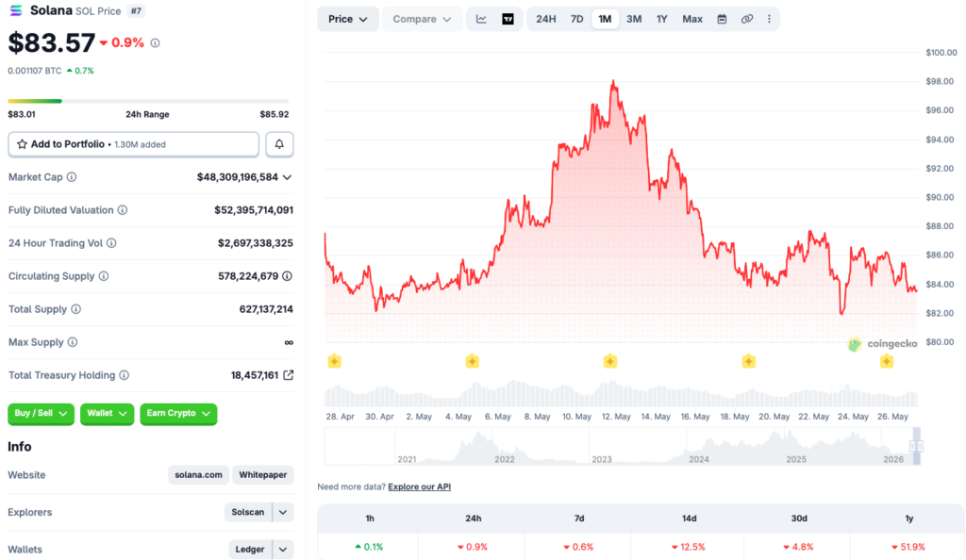Image resolution: width=966 pixels, height=560 pixels.
Task: Select the 3M time range tab
Action: tap(634, 19)
